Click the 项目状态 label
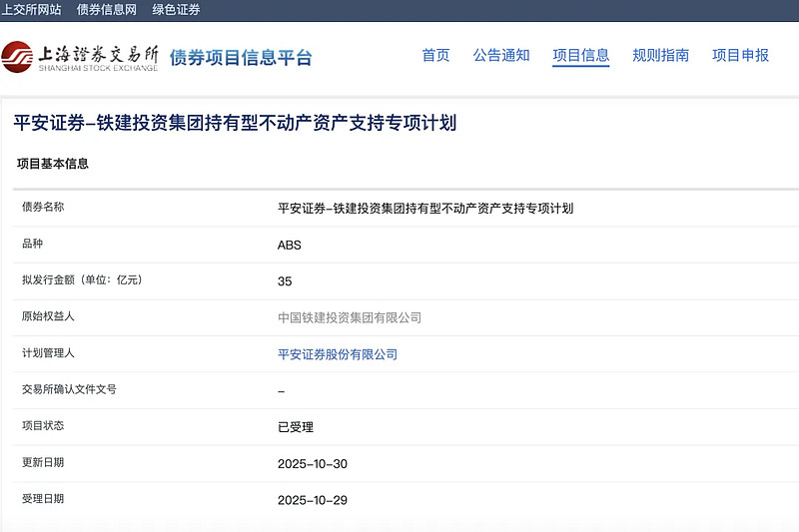The width and height of the screenshot is (799, 532). (x=43, y=425)
